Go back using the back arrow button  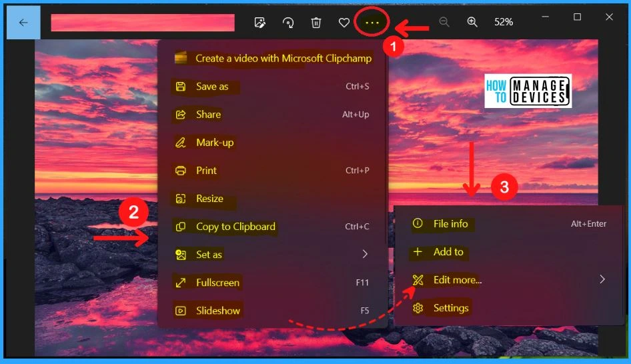[x=23, y=23]
